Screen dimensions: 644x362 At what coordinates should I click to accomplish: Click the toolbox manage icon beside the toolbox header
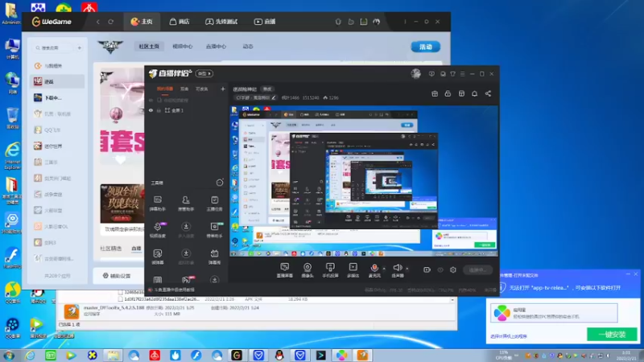[220, 183]
